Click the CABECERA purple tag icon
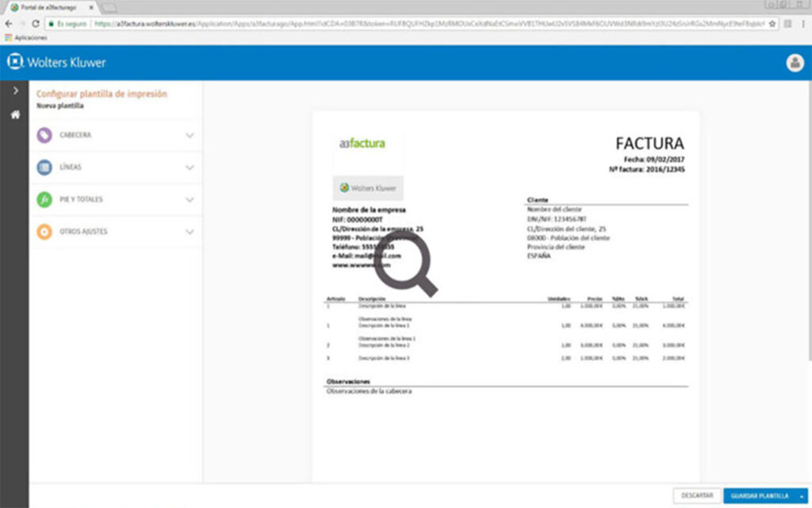 [x=44, y=136]
